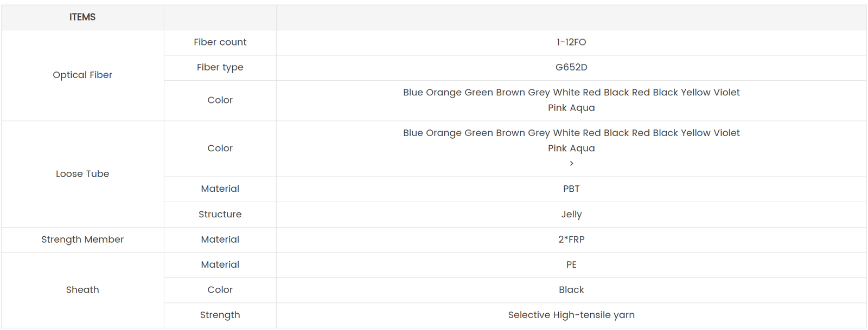Select the Optical Fiber row label

[x=82, y=75]
